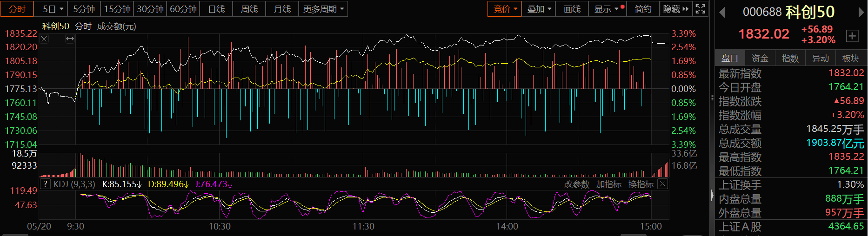Switch to the 15分钟 chart
The image size is (868, 236).
(117, 9)
